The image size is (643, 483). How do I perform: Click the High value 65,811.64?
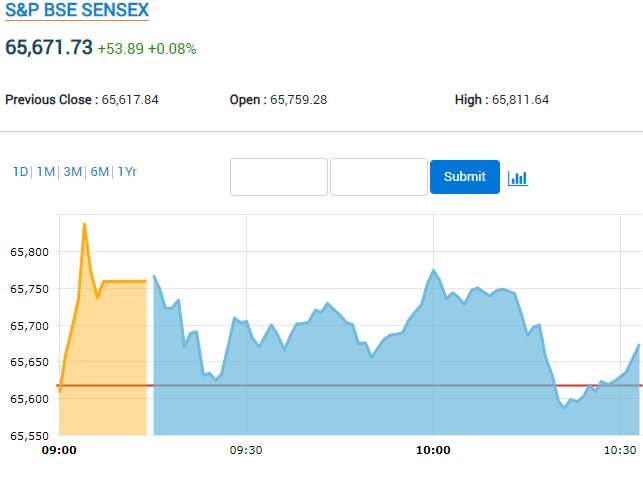click(520, 100)
